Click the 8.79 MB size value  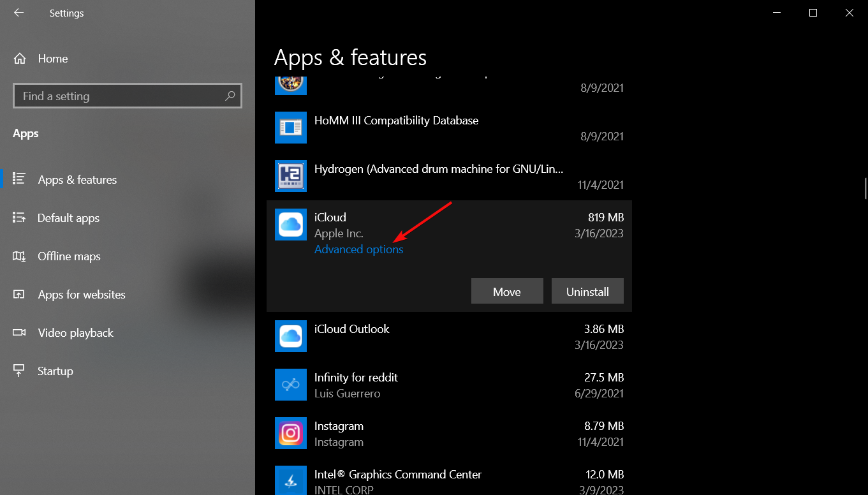point(604,426)
